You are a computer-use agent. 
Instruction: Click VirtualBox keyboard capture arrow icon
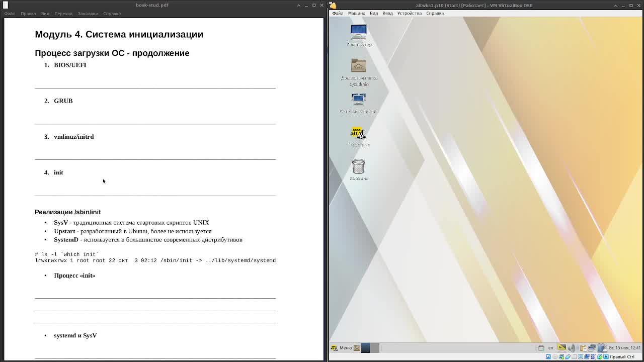pyautogui.click(x=606, y=357)
